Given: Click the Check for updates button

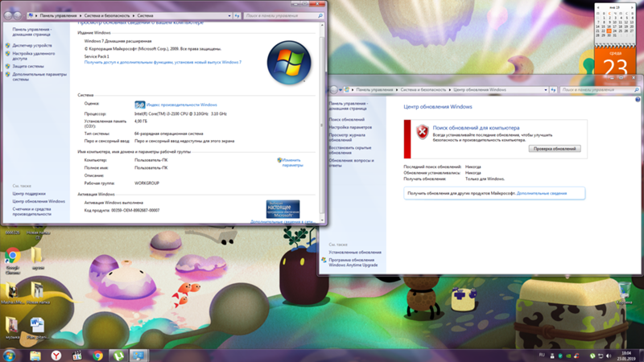Looking at the screenshot, I should tap(555, 149).
